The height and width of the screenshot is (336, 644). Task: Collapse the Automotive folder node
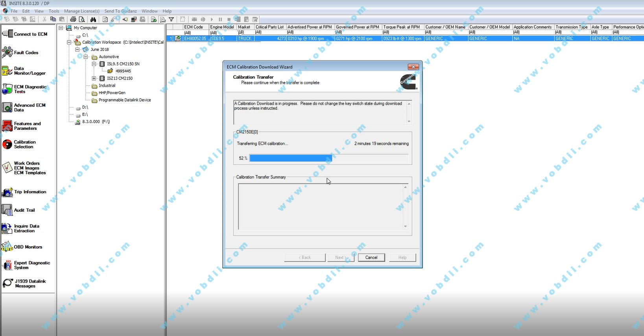86,57
